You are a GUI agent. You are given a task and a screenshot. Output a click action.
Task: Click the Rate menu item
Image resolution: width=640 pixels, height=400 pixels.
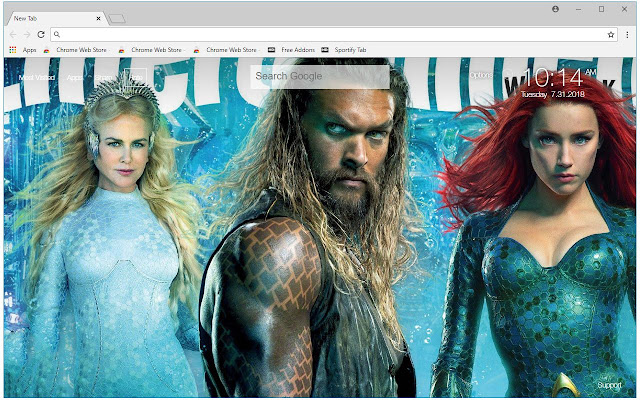[x=136, y=77]
